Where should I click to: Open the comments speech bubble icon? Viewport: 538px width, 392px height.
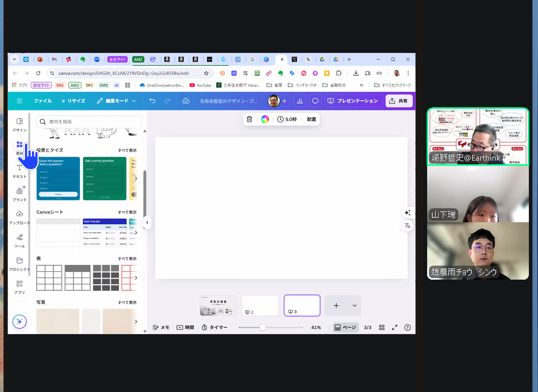[x=315, y=101]
